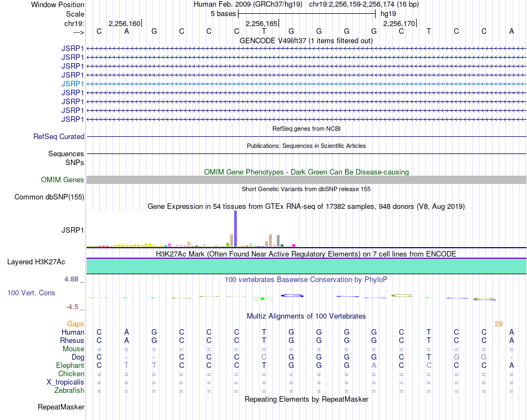Open the 'GENCODE V49lift37 (1 items filtered out)' title
This screenshot has width=527, height=420.
(x=306, y=40)
